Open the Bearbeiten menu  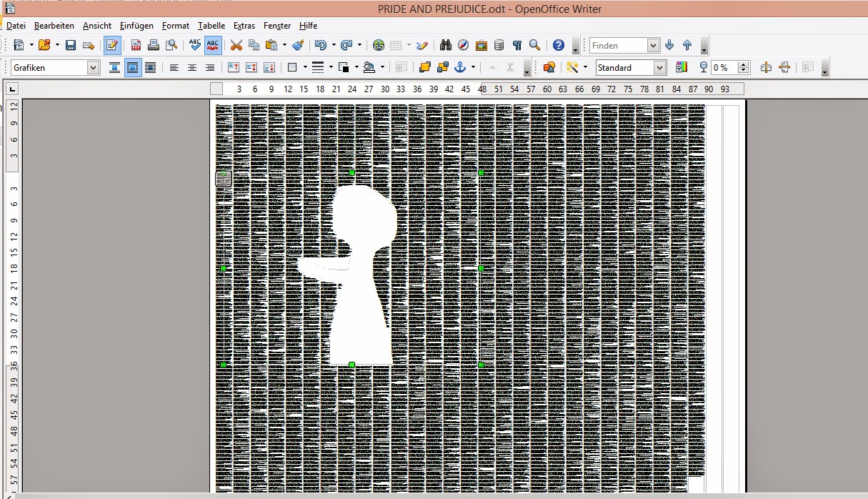click(54, 26)
